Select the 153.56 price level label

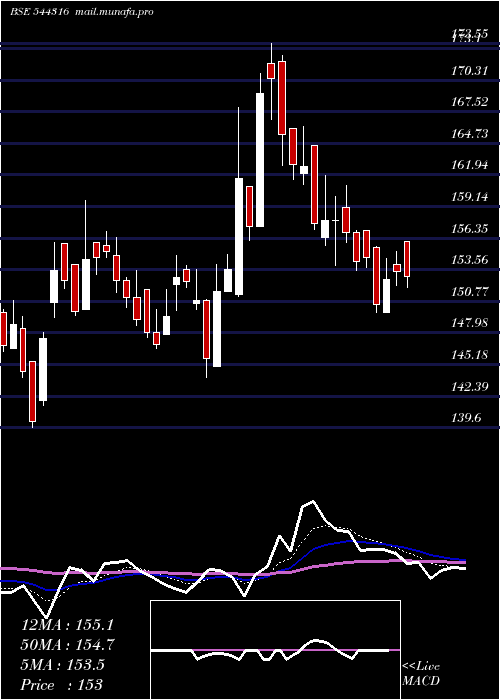[471, 260]
